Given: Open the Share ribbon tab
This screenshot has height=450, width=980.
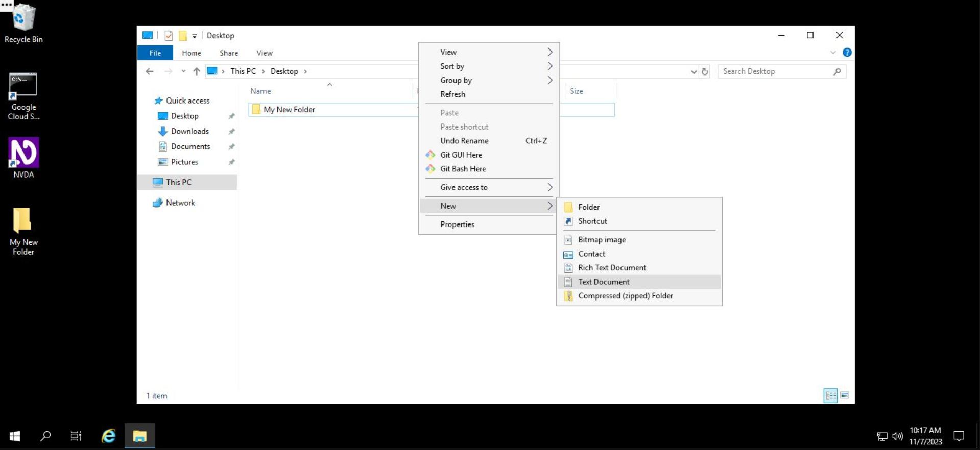Looking at the screenshot, I should 229,53.
